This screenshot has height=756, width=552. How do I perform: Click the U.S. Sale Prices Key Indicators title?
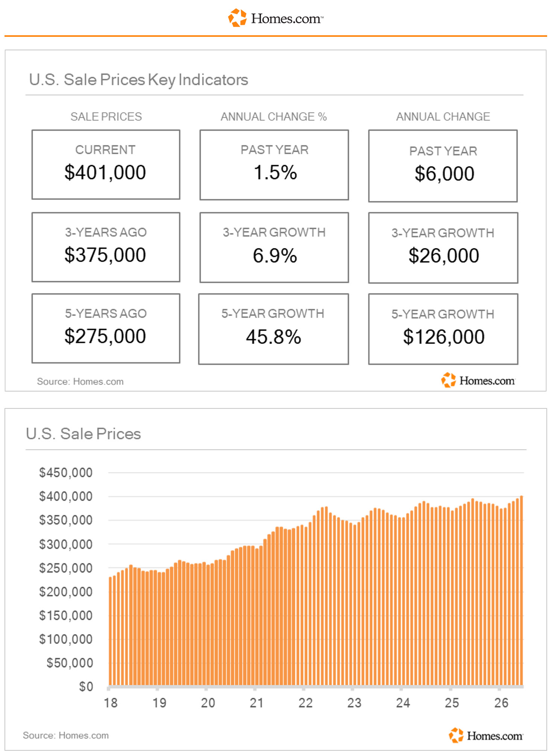[x=138, y=80]
